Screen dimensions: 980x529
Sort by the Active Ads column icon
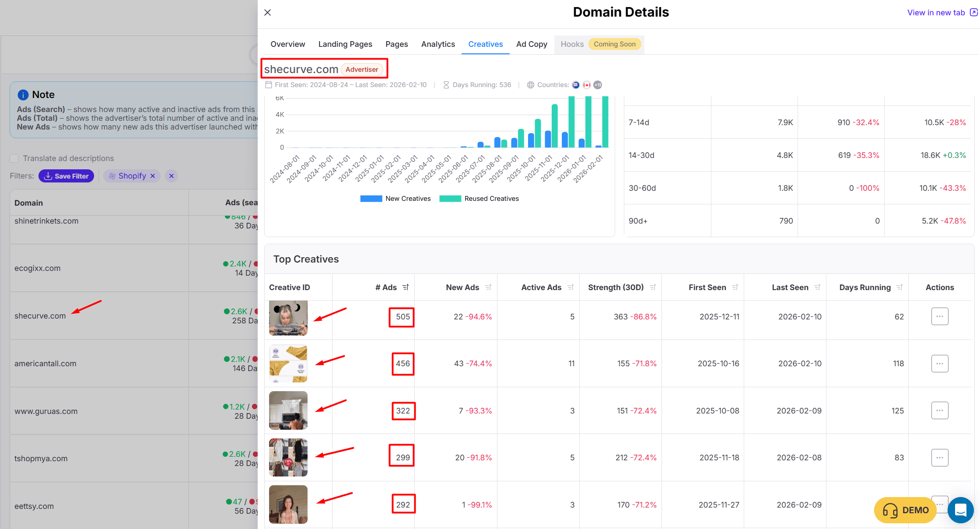[570, 287]
